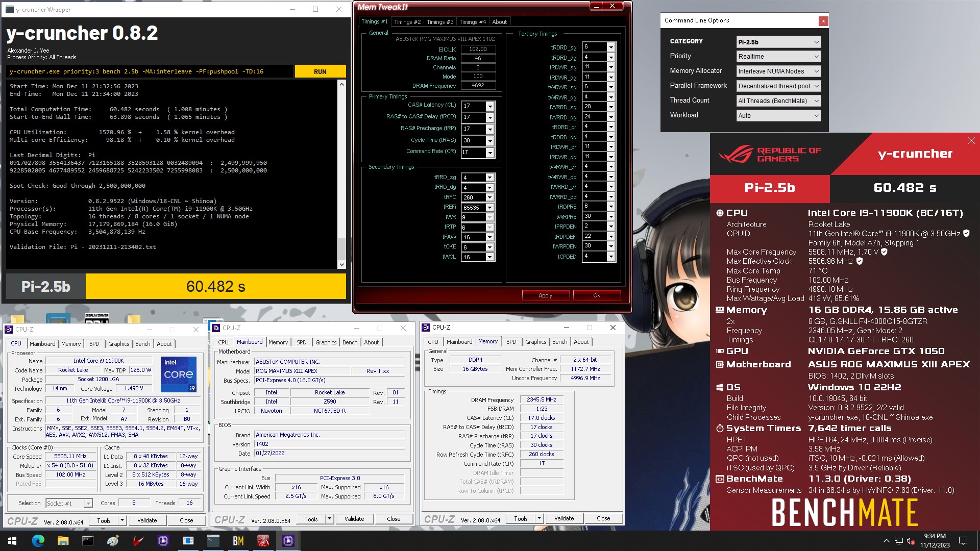Switch to the red Mem TweakIt taskbar icon

[x=263, y=540]
